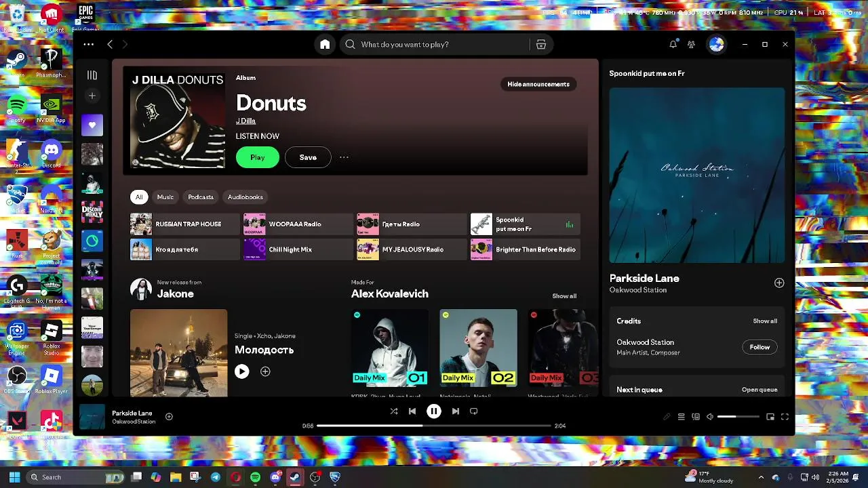The height and width of the screenshot is (488, 868).
Task: Follow Oakwood Station
Action: pyautogui.click(x=759, y=347)
